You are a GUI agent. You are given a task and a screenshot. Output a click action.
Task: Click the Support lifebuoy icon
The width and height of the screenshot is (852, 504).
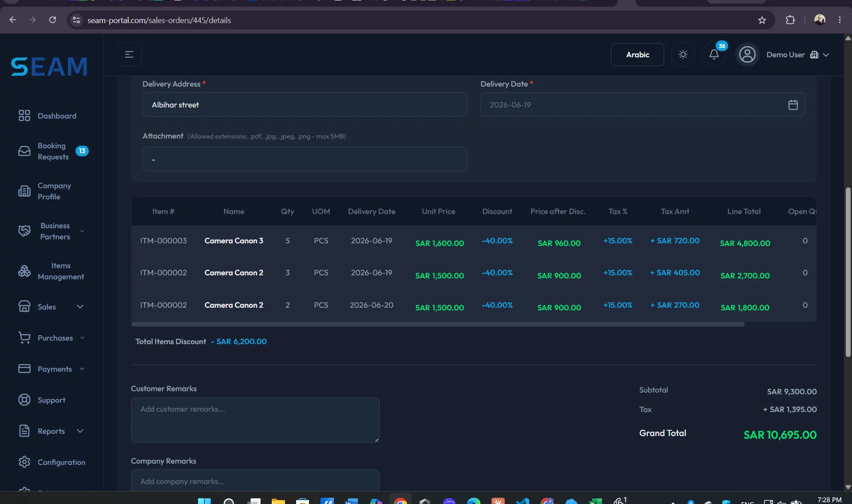pyautogui.click(x=24, y=400)
